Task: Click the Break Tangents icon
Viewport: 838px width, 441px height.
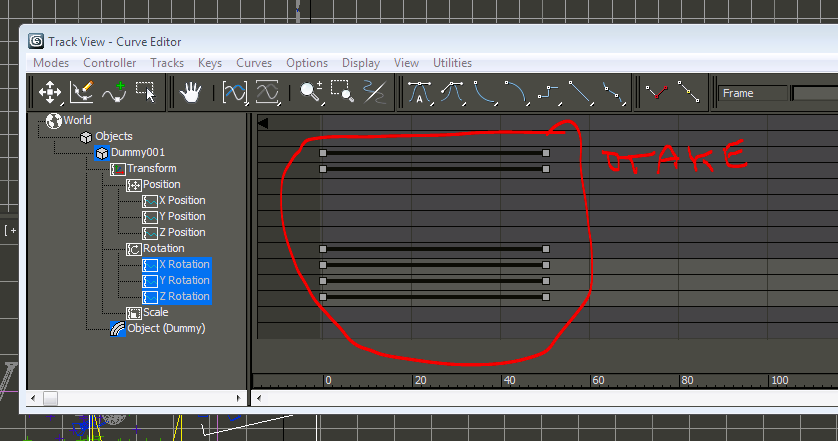Action: [656, 92]
